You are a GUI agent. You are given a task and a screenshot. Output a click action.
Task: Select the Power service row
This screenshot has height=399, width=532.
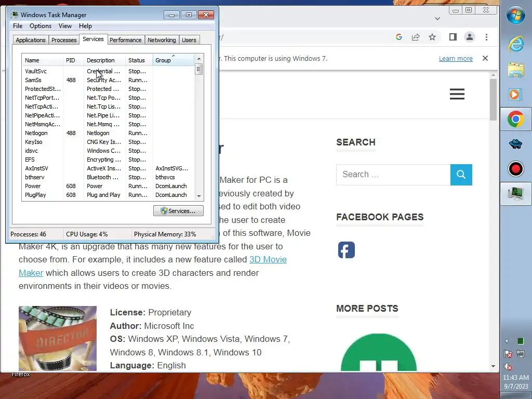point(108,186)
